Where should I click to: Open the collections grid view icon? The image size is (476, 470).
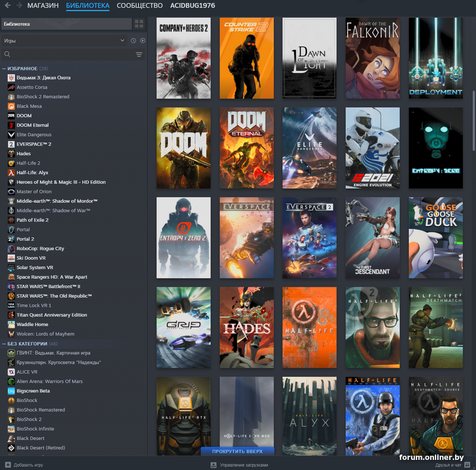click(139, 24)
